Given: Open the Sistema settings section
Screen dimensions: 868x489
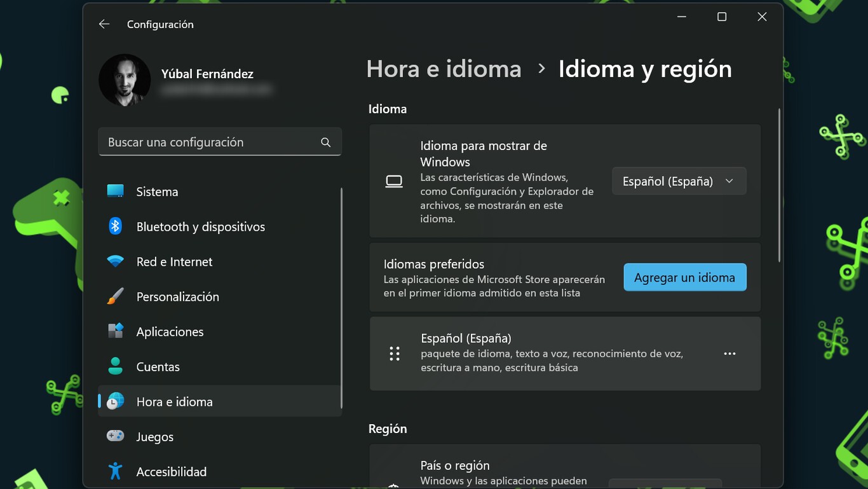Looking at the screenshot, I should pyautogui.click(x=156, y=191).
